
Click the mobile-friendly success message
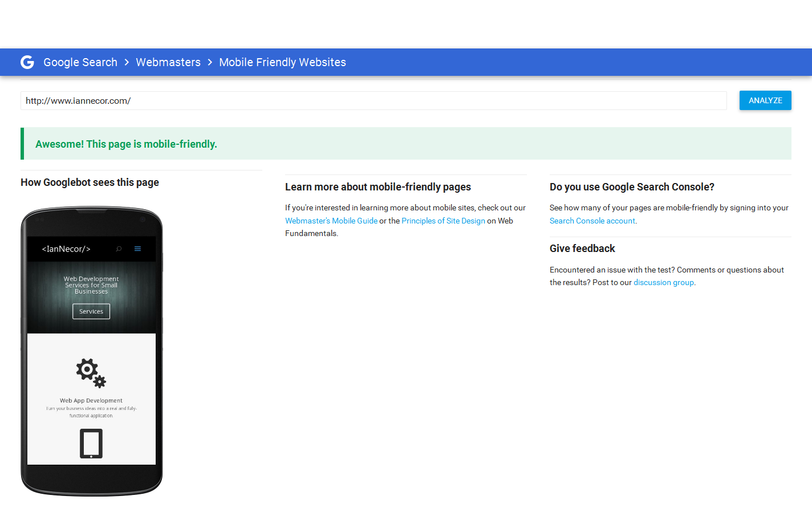coord(406,144)
